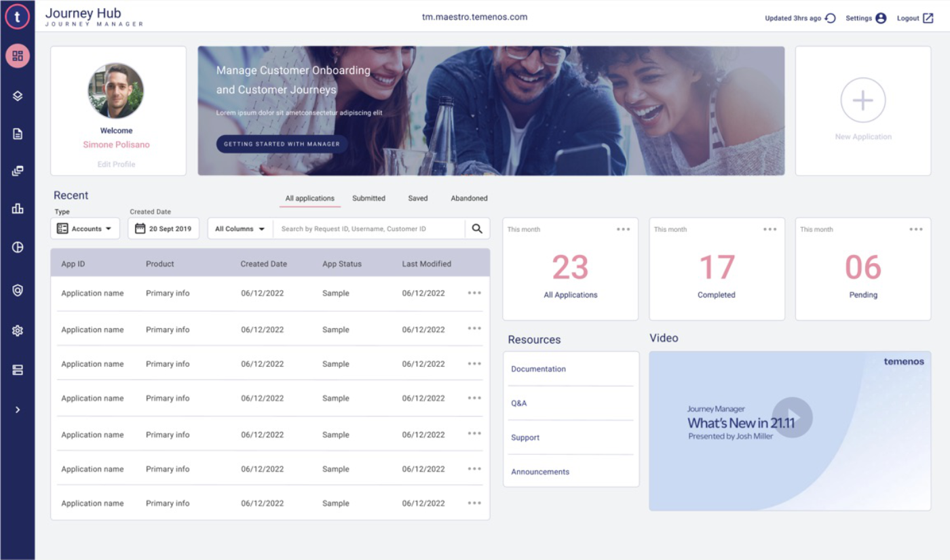Click the search magnifier in the filter bar
This screenshot has height=560, width=950.
(477, 228)
